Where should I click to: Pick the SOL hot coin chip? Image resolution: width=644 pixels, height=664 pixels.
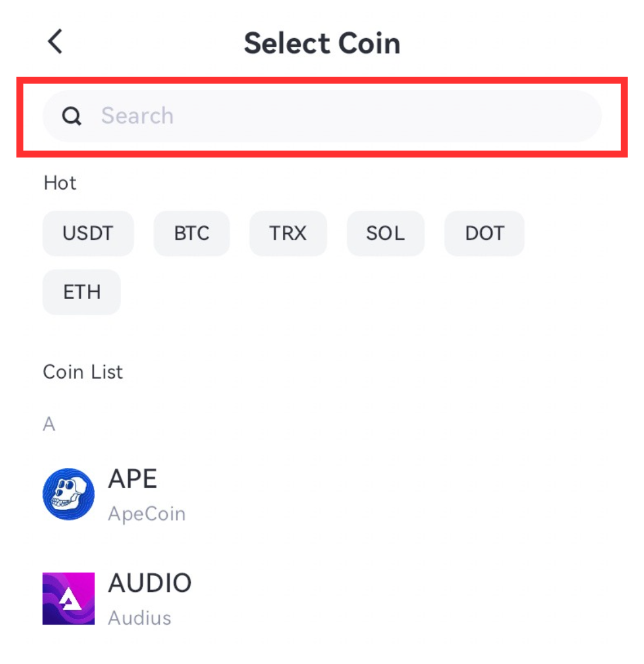pyautogui.click(x=386, y=233)
